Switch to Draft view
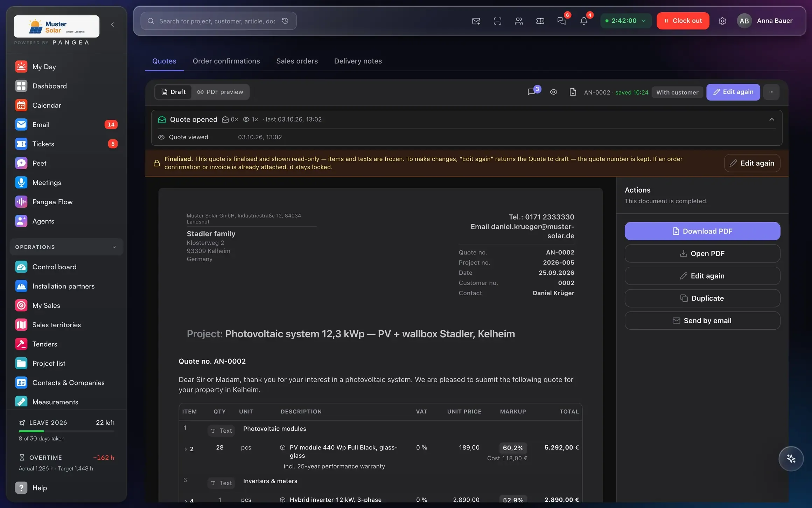This screenshot has width=812, height=508. (x=174, y=92)
